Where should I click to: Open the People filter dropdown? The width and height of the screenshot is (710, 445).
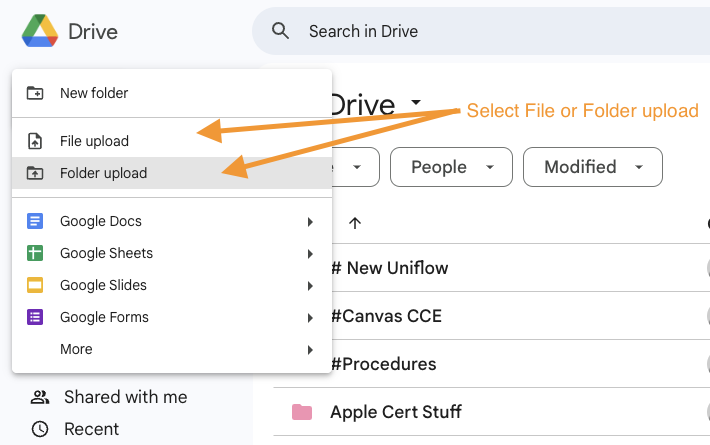coord(451,167)
